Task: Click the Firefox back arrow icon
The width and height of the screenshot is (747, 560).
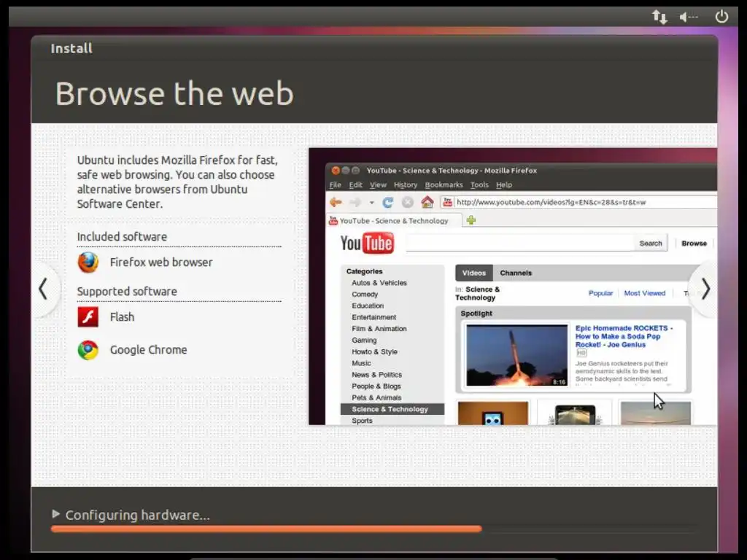Action: coord(336,203)
